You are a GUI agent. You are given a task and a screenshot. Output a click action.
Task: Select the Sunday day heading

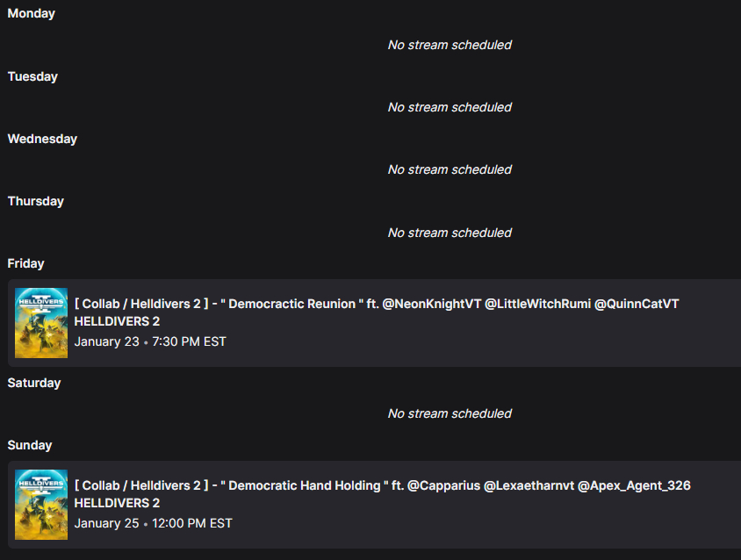click(30, 445)
